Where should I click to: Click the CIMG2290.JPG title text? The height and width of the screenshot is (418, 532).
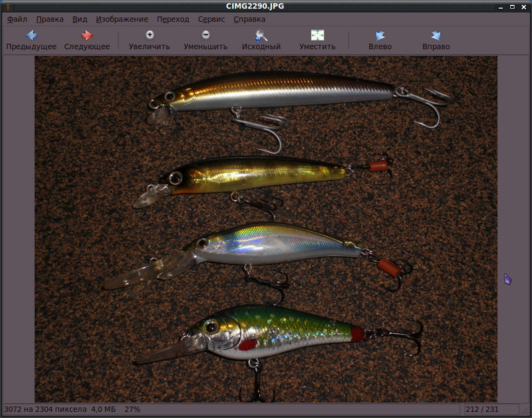(x=255, y=7)
